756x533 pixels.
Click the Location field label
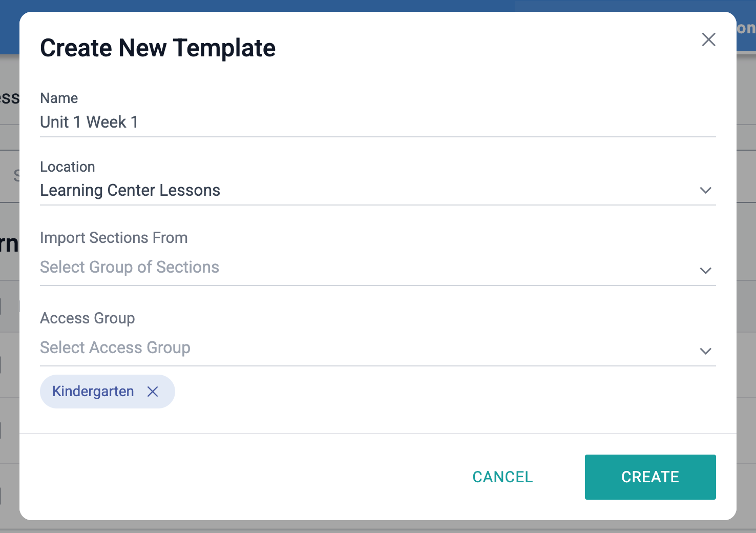(68, 167)
